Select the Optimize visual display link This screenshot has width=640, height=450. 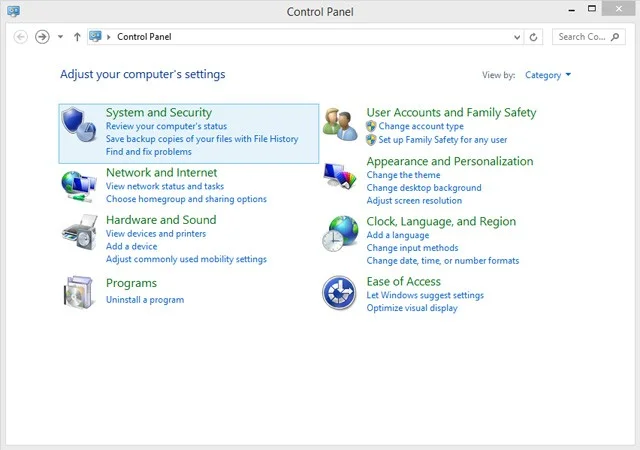tap(412, 308)
